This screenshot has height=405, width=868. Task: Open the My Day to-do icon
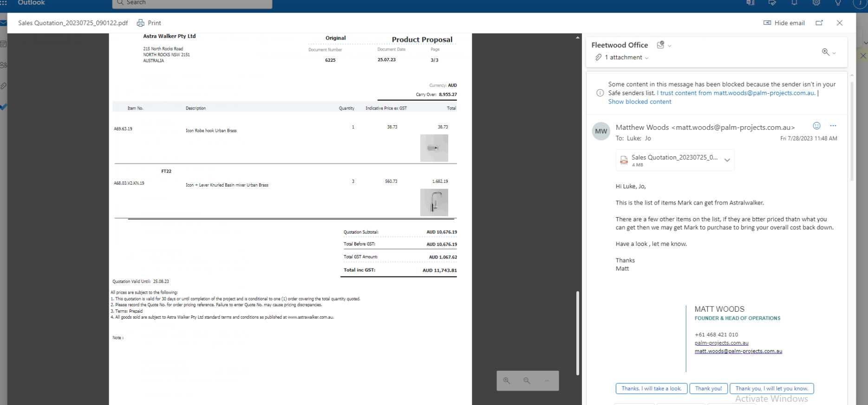pos(772,3)
